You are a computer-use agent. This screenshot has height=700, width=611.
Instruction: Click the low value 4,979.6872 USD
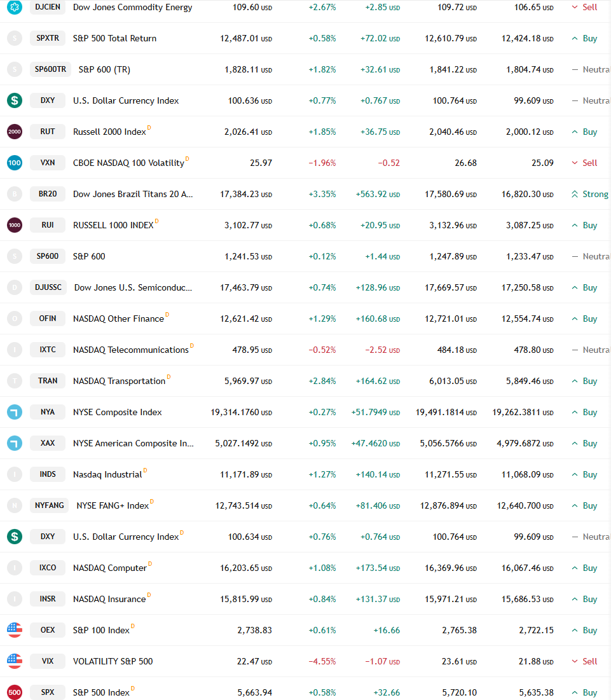(525, 443)
